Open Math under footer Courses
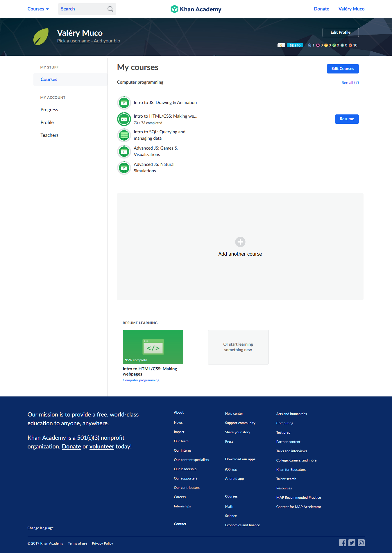 click(229, 507)
